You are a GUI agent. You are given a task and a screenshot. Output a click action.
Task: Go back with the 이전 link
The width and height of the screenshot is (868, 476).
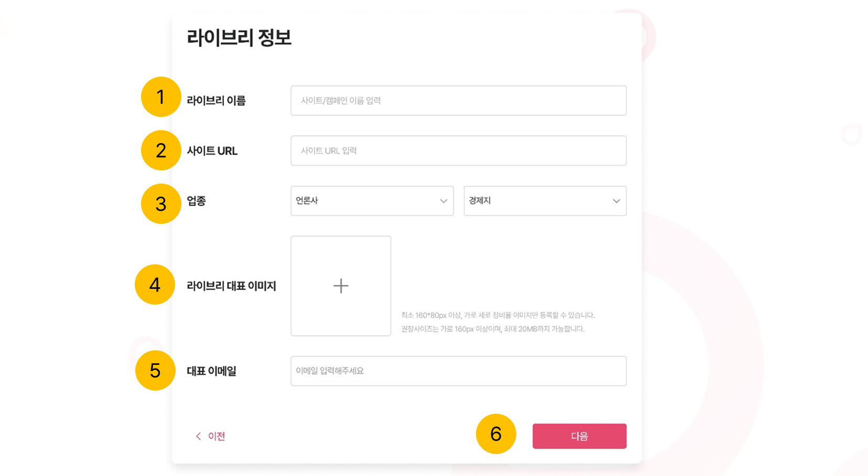(x=211, y=436)
